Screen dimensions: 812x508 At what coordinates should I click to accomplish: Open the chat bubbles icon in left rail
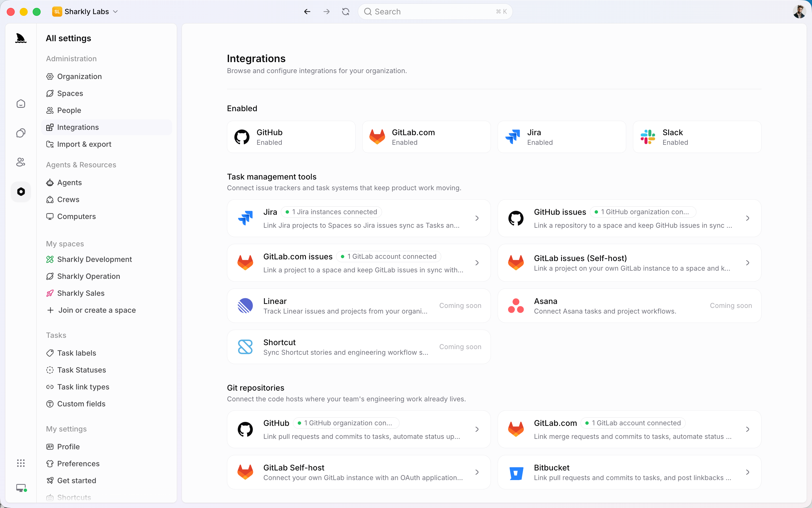(21, 133)
